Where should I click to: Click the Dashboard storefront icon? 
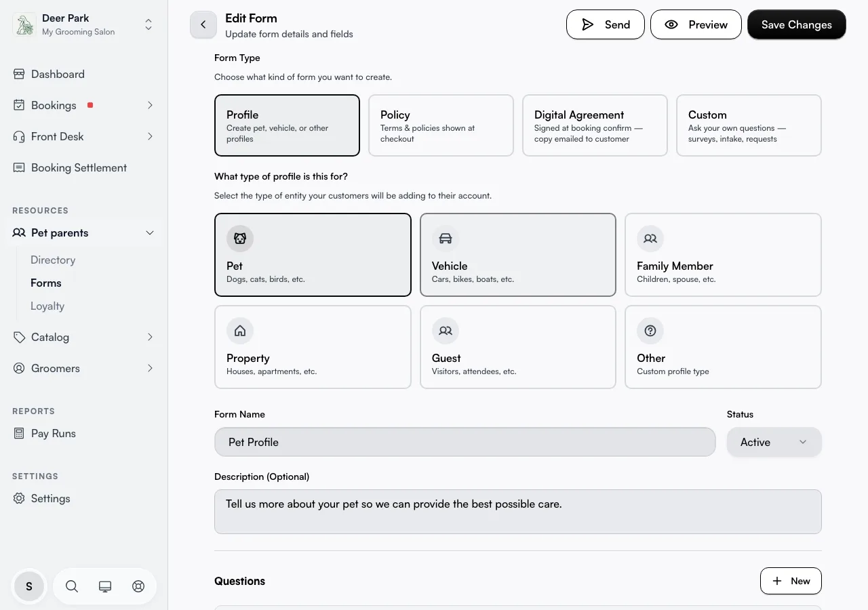click(x=19, y=74)
